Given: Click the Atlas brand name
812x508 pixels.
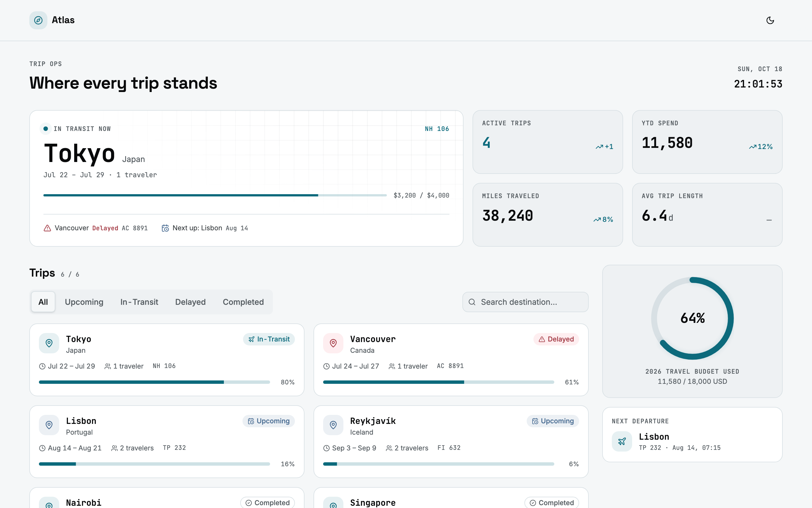Looking at the screenshot, I should point(63,20).
